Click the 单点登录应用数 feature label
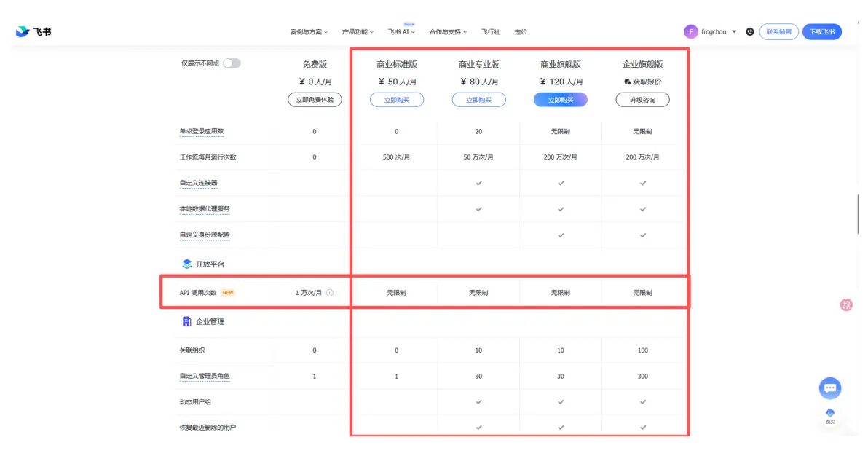This screenshot has width=868, height=456. click(x=202, y=132)
